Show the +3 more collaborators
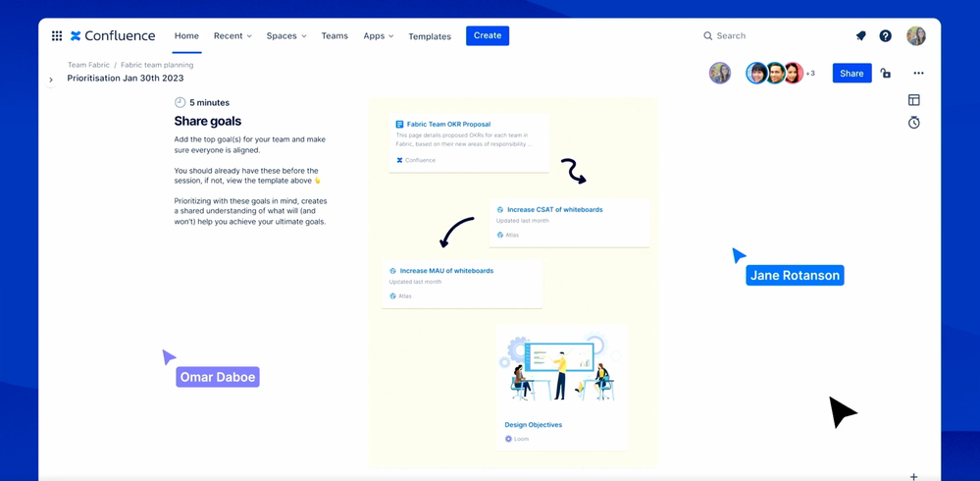Viewport: 980px width, 481px height. click(810, 74)
